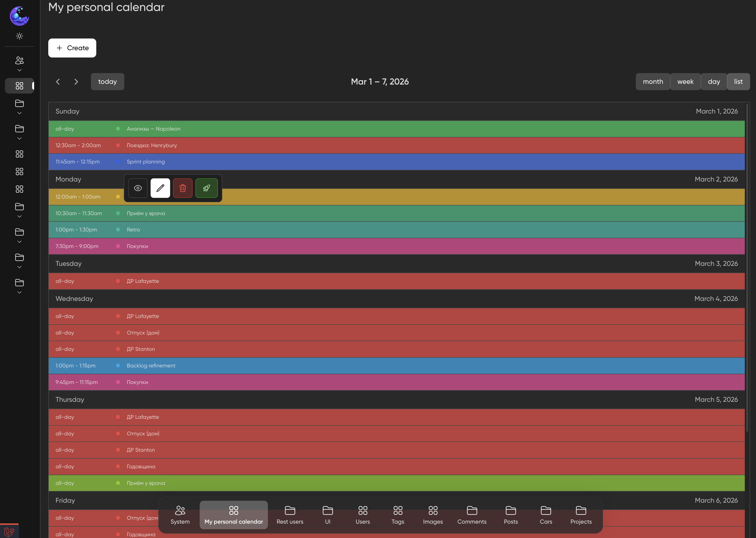Select the highlighted grid icon in sidebar

tap(19, 86)
